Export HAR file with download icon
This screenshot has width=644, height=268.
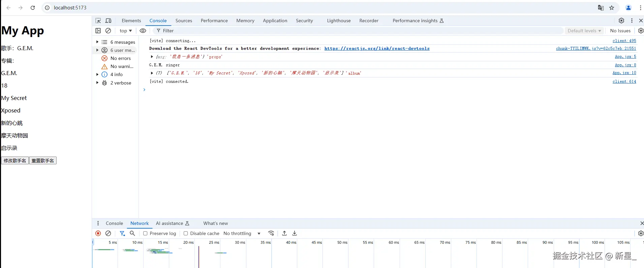pos(295,233)
